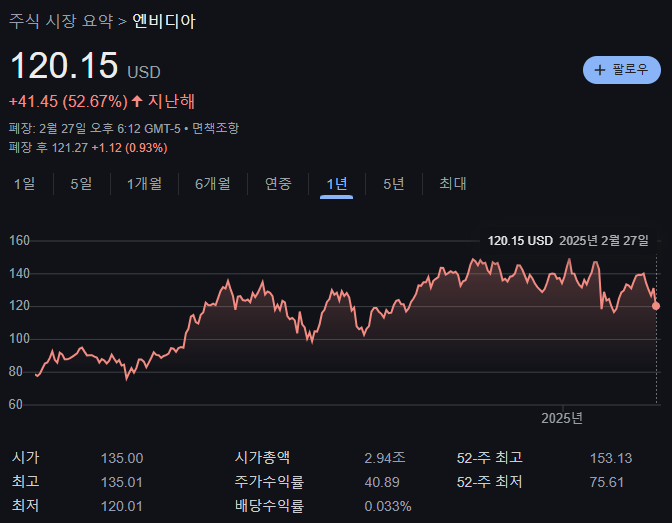This screenshot has width=672, height=523.
Task: Click the 120.15 current price value
Action: click(64, 66)
